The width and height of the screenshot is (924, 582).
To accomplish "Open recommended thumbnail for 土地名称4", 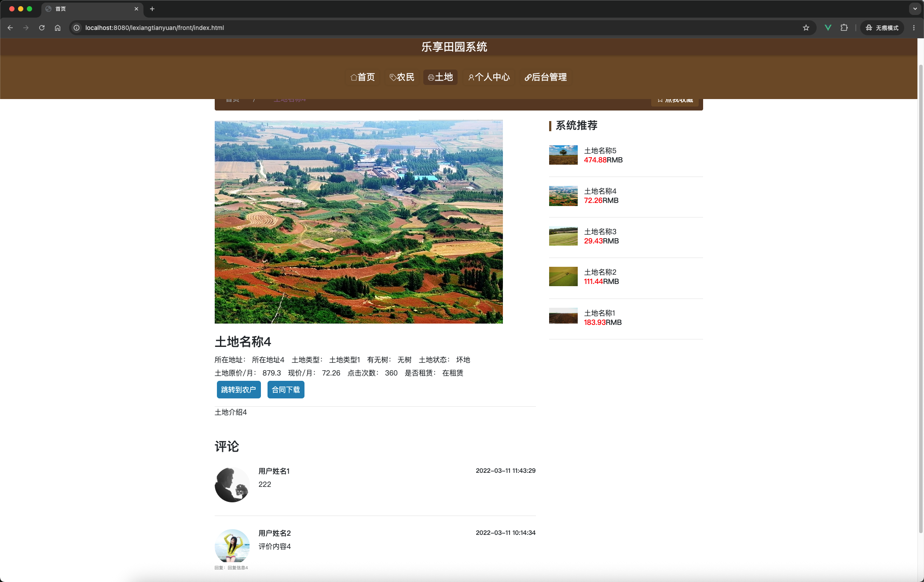I will click(563, 196).
